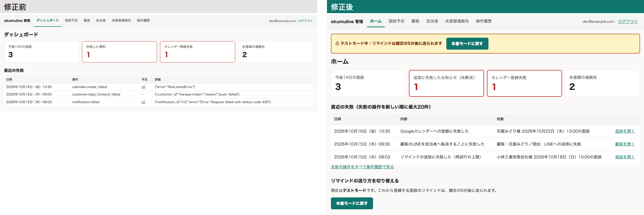Select the 未登録連絡先 tab in the 修正後 panel
644x215 pixels.
click(457, 21)
